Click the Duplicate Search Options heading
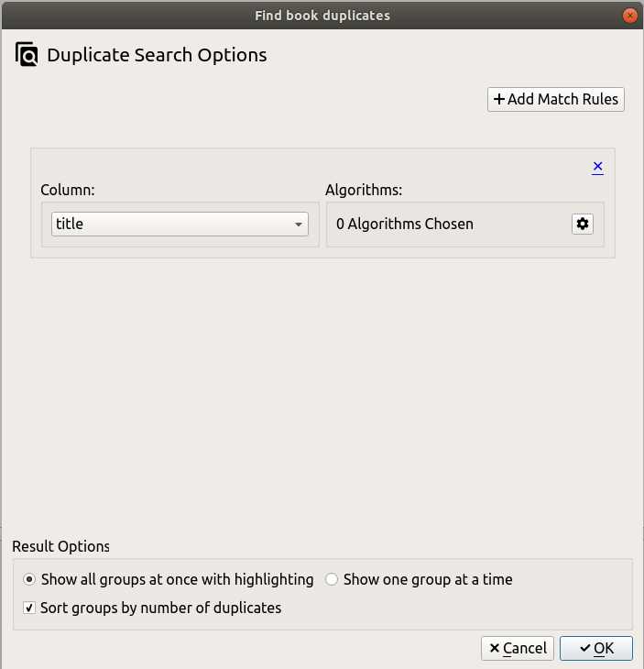The image size is (644, 669). 157,55
